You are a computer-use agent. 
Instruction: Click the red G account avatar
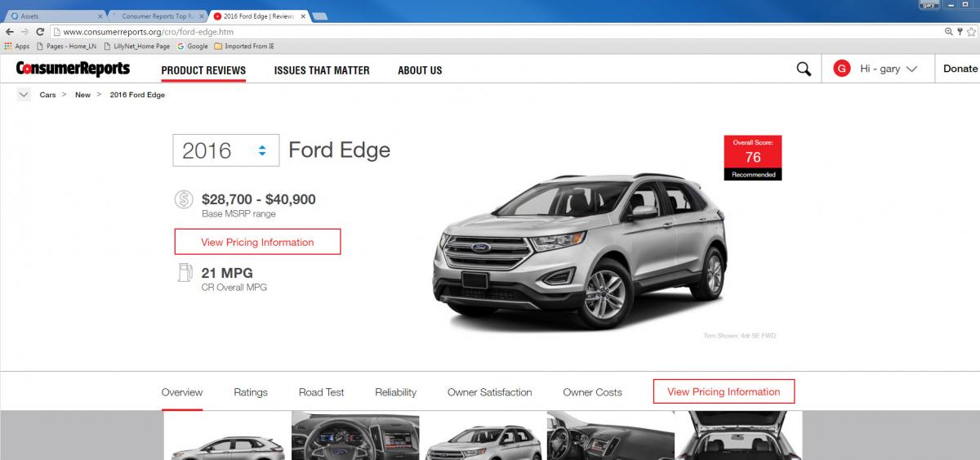tap(841, 69)
